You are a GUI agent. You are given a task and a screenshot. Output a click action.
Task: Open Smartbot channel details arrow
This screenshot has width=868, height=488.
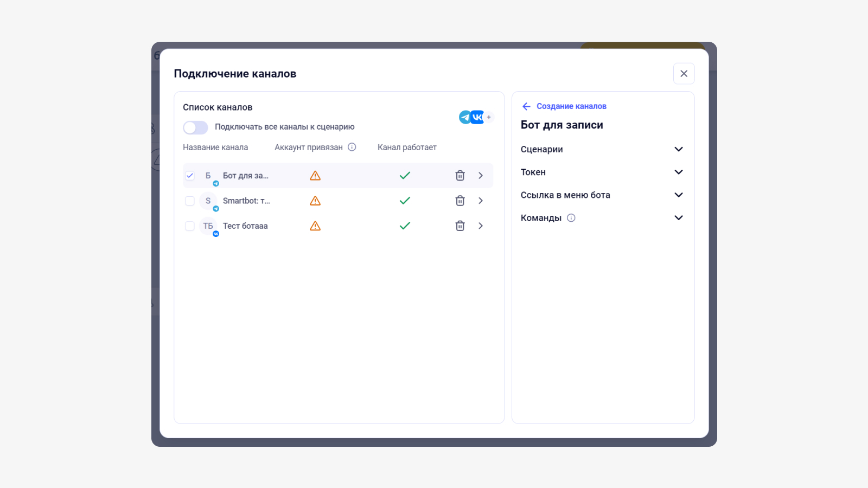[x=481, y=201]
